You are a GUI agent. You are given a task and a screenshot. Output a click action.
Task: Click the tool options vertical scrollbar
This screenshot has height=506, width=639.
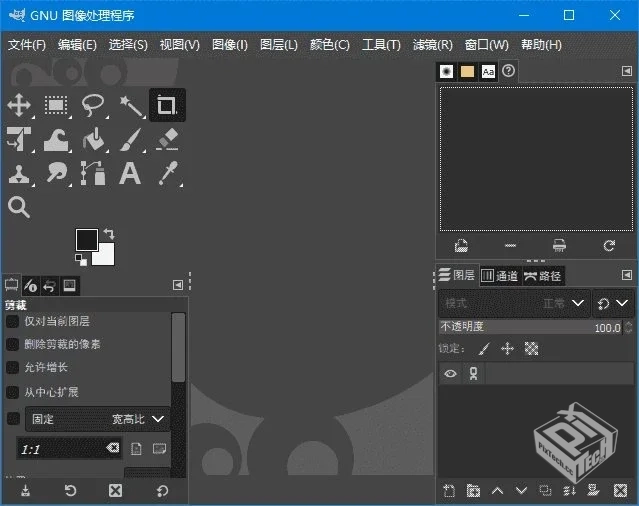click(178, 348)
